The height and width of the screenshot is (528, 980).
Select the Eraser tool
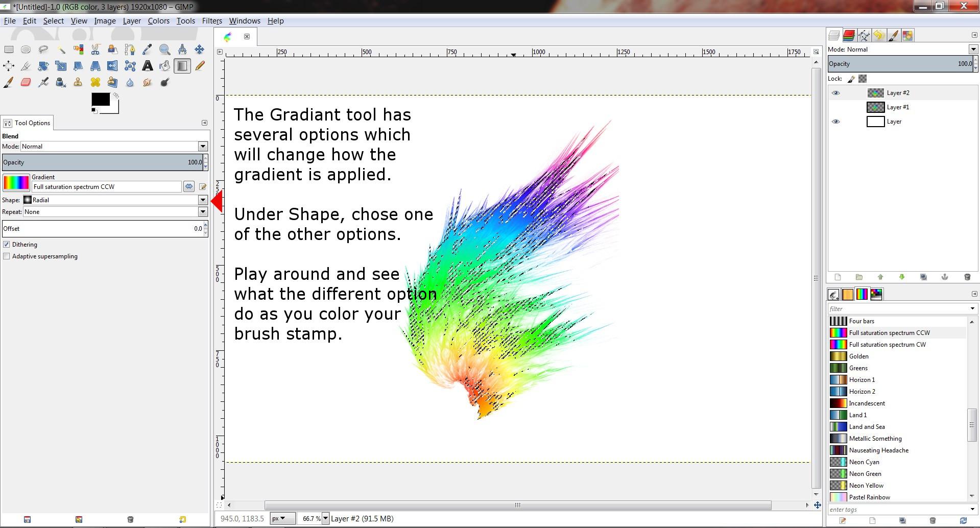(x=26, y=82)
